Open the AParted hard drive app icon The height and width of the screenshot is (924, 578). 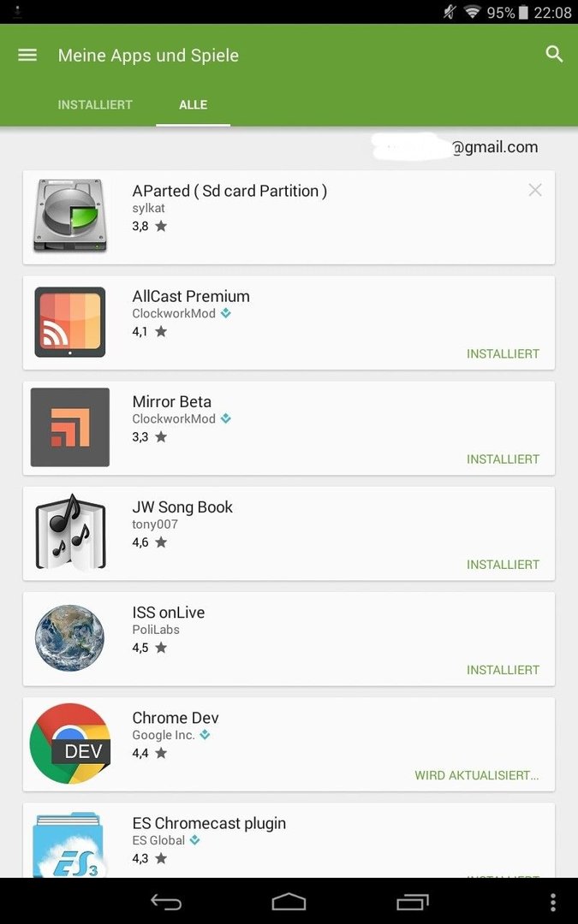point(70,216)
